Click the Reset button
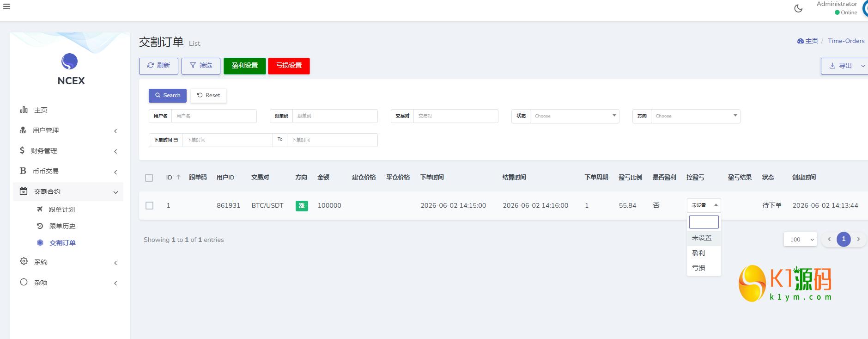Screen dimensions: 868x339 coord(208,95)
